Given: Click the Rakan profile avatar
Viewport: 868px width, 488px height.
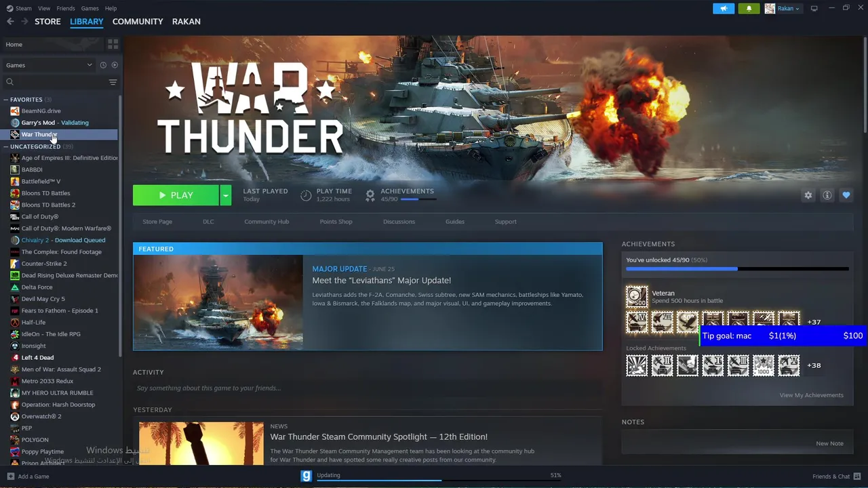Looking at the screenshot, I should pos(770,8).
